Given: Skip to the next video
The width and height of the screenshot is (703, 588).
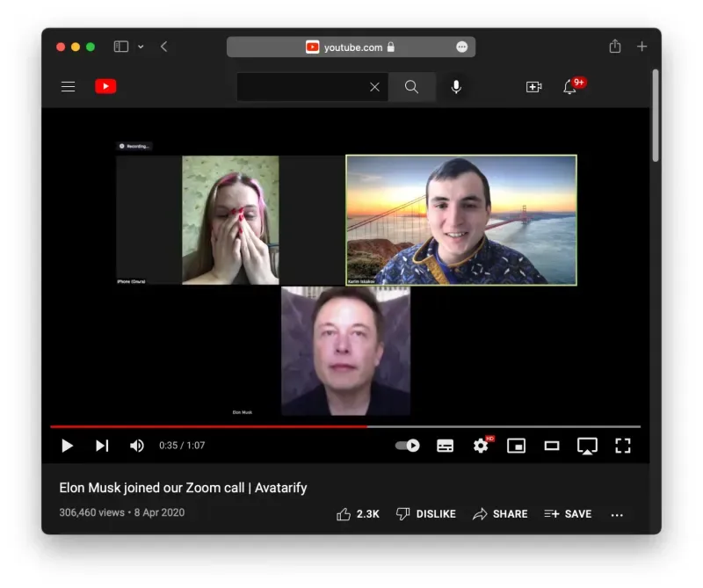Looking at the screenshot, I should [x=102, y=446].
